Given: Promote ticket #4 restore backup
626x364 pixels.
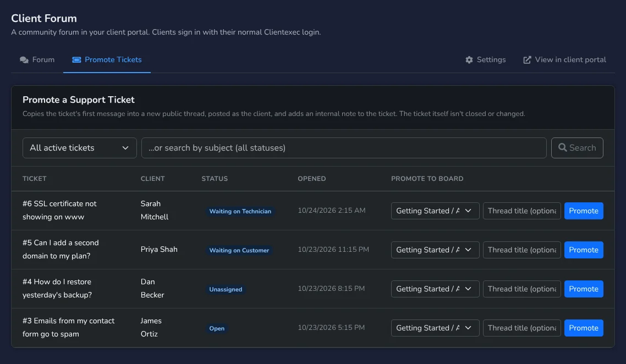Looking at the screenshot, I should (x=584, y=289).
